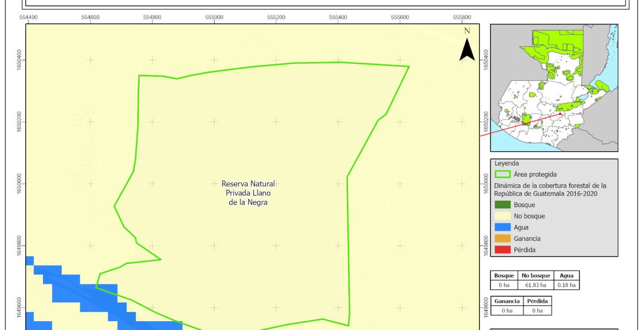Pick the blue Agua legend swatch
This screenshot has width=644, height=330.
502,227
